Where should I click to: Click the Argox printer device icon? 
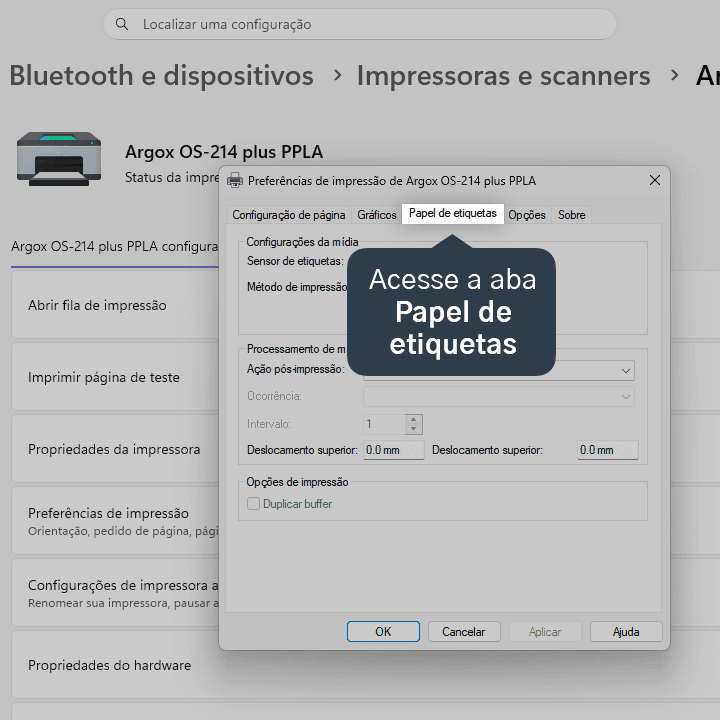59,159
